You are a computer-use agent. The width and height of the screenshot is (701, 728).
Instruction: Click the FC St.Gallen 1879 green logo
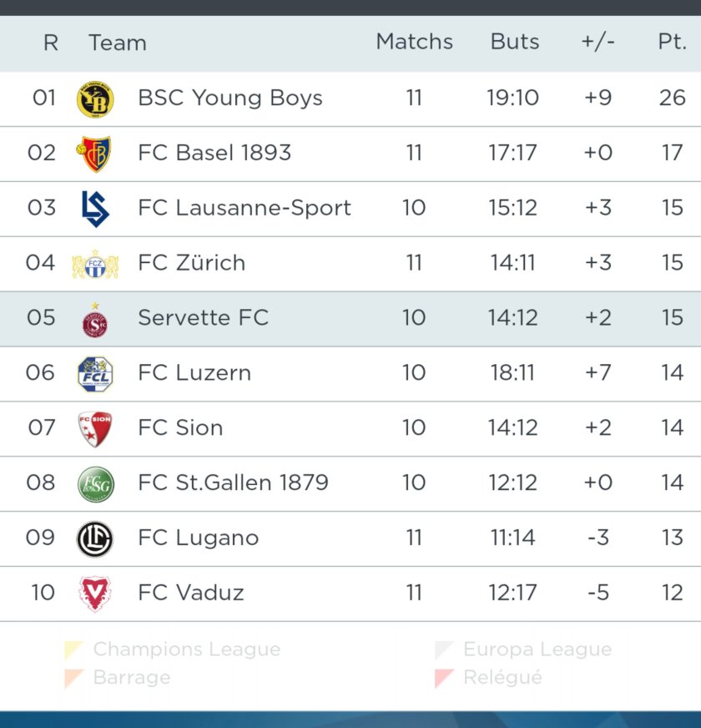pos(95,483)
